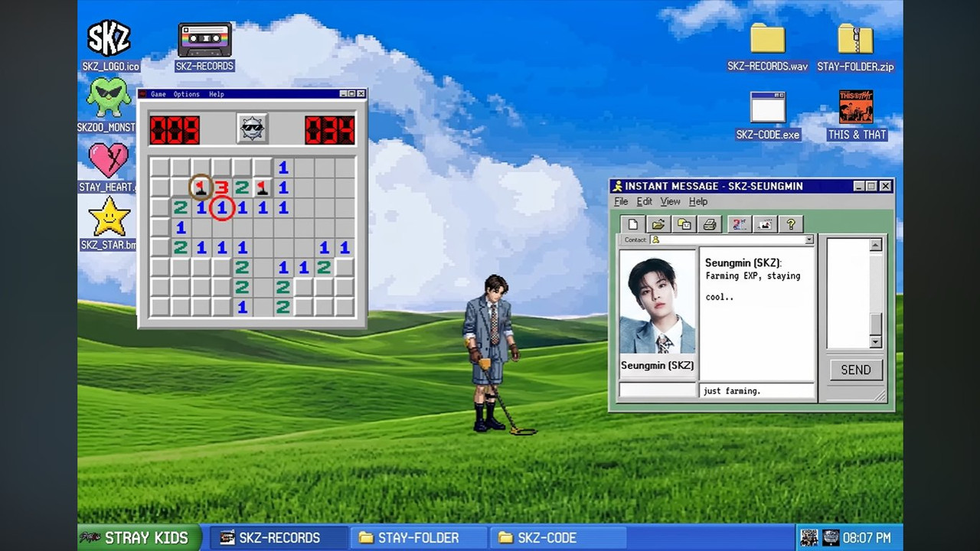Close the Minesweeper window
The image size is (980, 551).
tap(361, 93)
